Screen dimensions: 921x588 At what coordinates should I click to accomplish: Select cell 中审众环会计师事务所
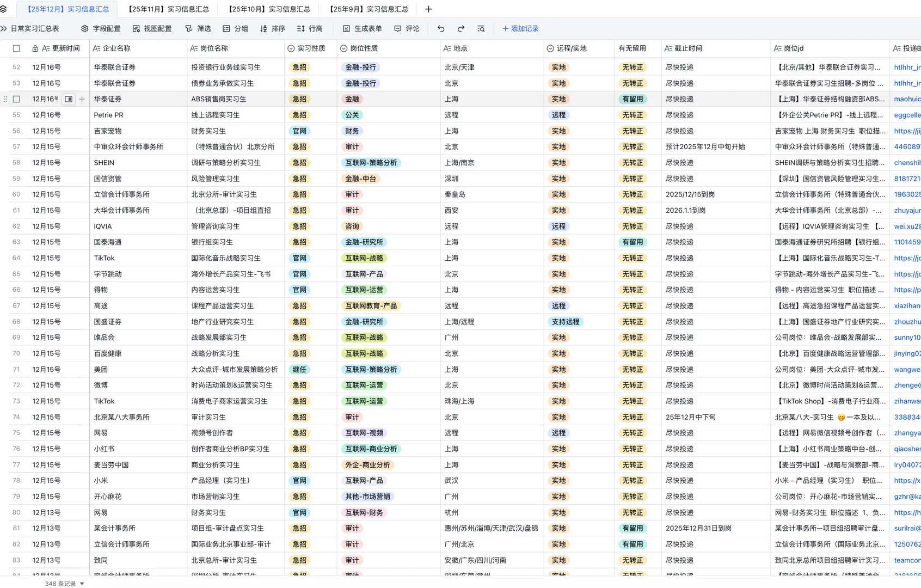[x=138, y=147]
